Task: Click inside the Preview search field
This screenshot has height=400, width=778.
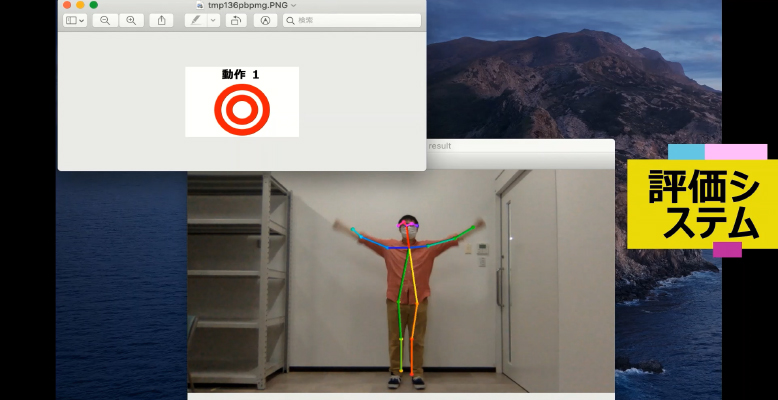Action: coord(355,20)
